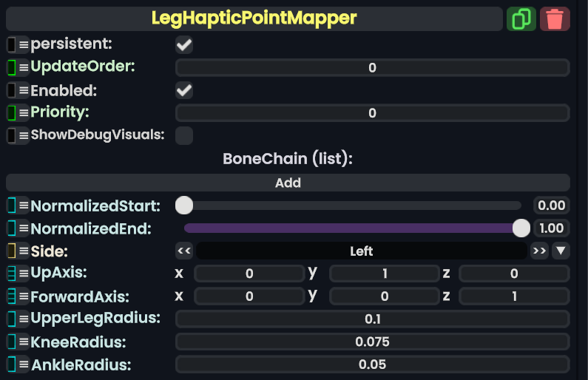Select previous Side value with << button

(185, 251)
